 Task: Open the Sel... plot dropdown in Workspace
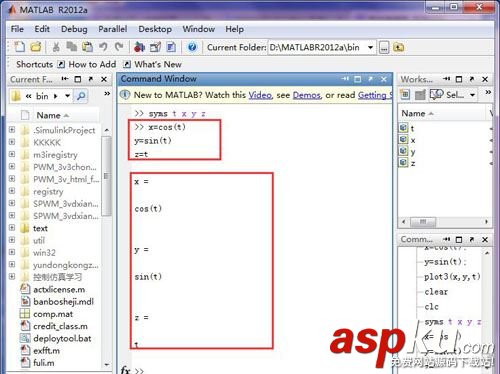point(472,95)
